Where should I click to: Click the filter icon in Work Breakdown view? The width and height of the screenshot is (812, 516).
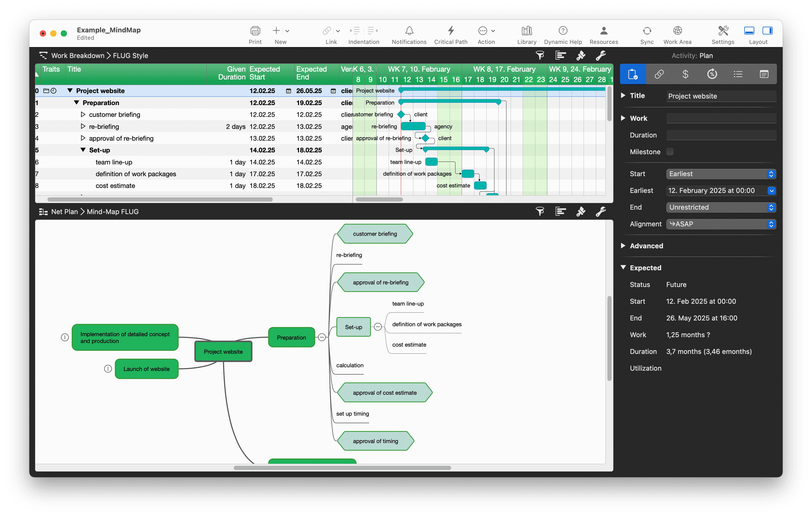pyautogui.click(x=540, y=55)
